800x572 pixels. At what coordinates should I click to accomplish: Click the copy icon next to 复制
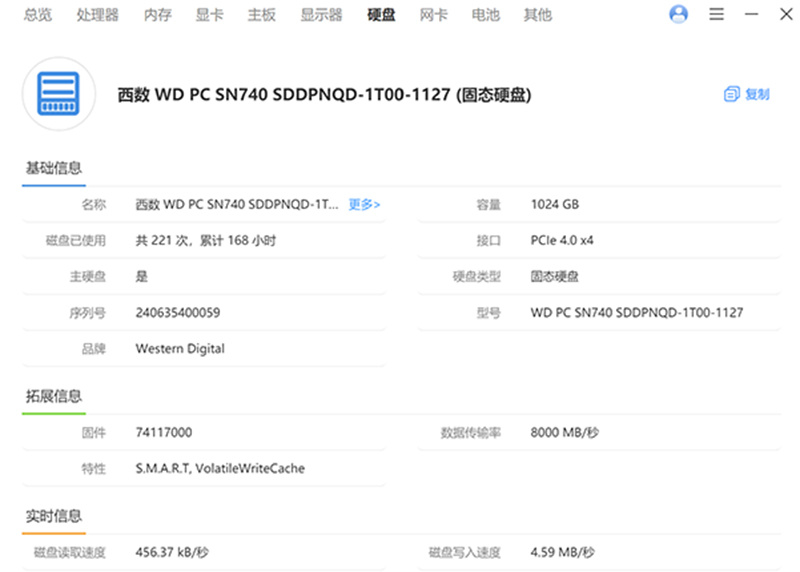tap(731, 94)
